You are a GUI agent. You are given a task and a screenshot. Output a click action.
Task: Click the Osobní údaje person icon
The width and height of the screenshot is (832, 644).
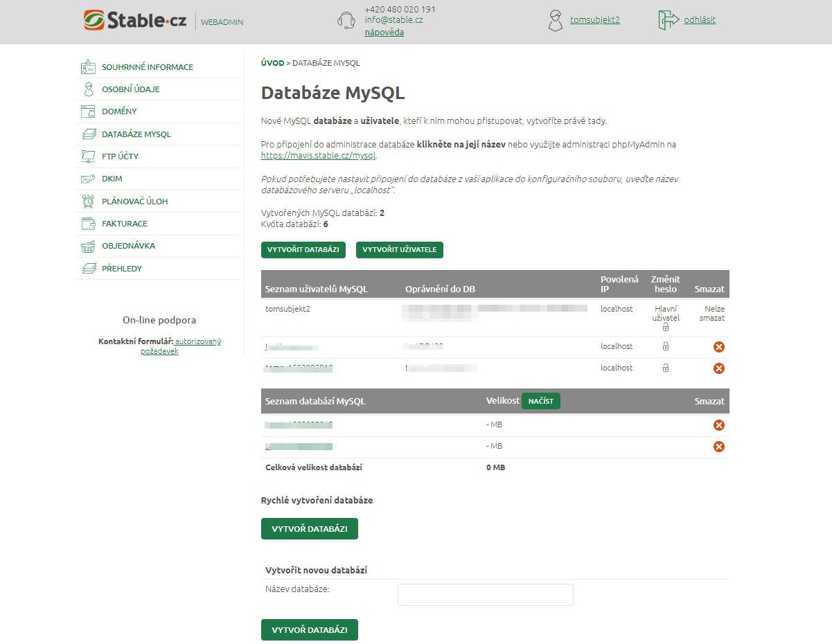coord(88,89)
